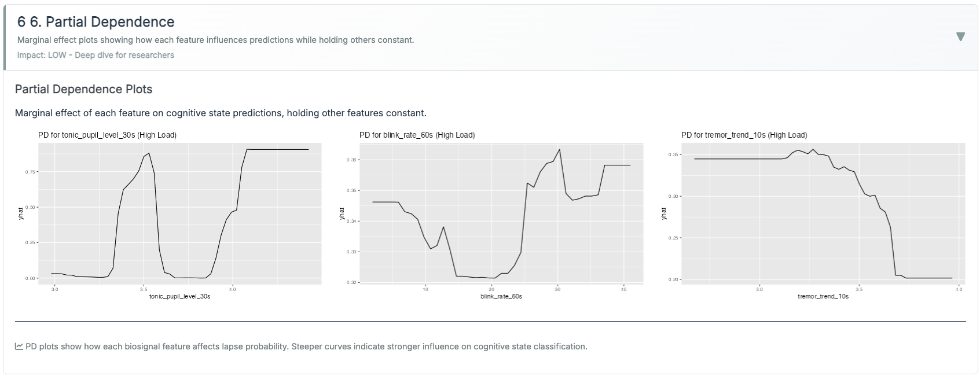Click the 'Marginal effect of each feature' subtitle
This screenshot has width=980, height=376.
click(x=220, y=113)
